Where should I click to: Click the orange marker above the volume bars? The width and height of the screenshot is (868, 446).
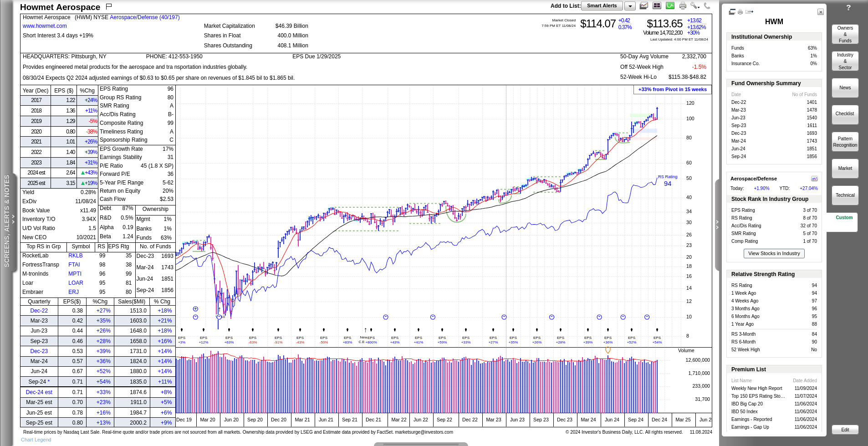click(x=608, y=350)
